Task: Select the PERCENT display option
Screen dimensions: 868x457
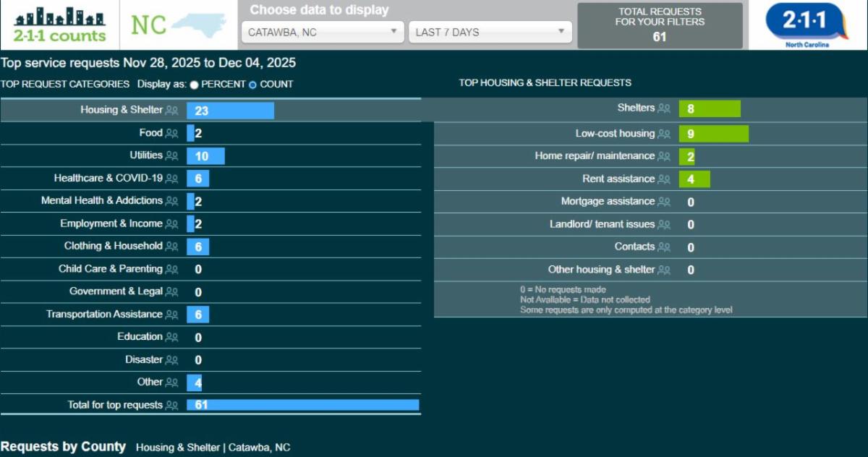Action: (x=195, y=85)
